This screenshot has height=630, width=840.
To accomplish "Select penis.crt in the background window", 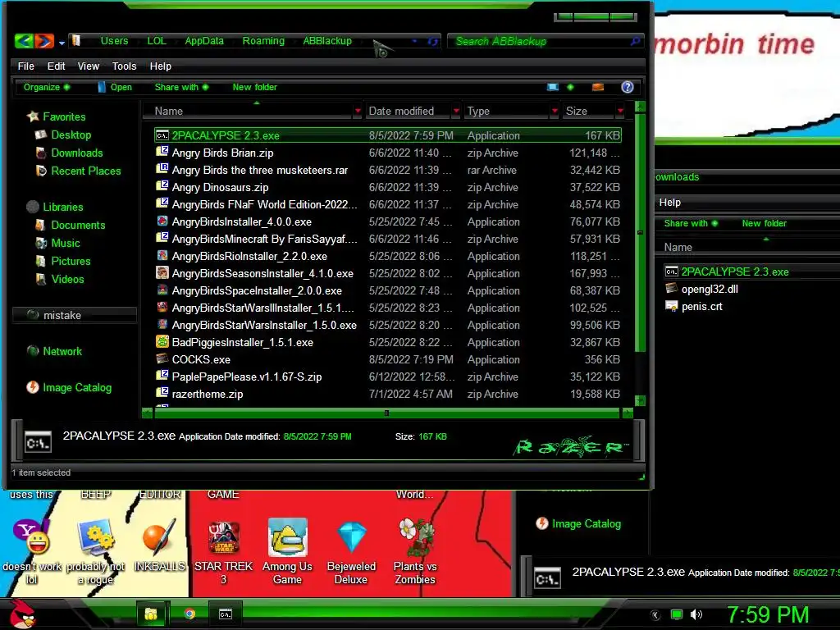I will tap(702, 307).
